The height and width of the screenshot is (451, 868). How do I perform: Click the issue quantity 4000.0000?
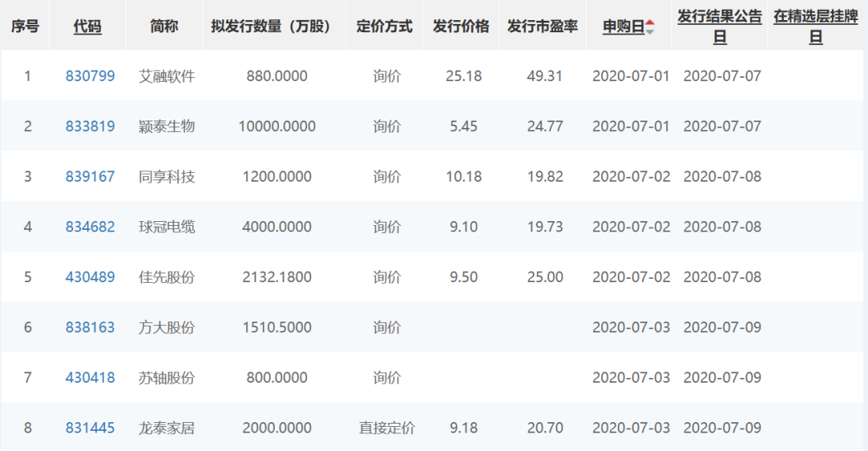click(276, 227)
